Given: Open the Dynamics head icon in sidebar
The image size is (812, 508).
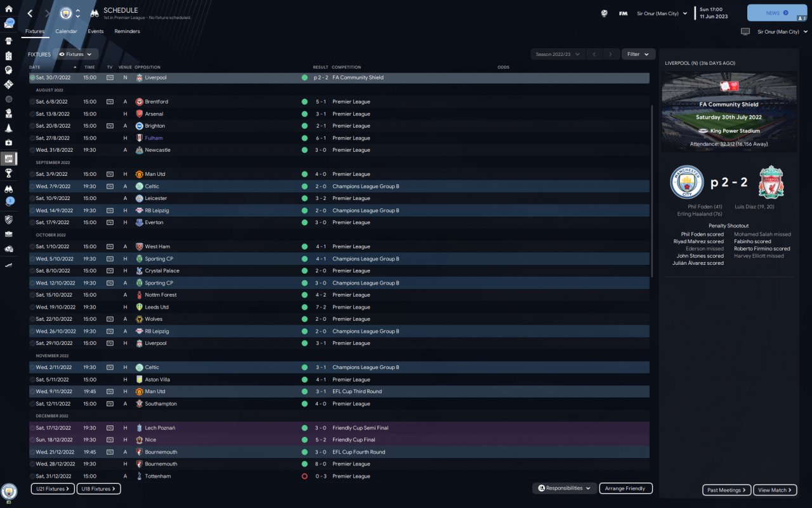Looking at the screenshot, I should point(9,70).
